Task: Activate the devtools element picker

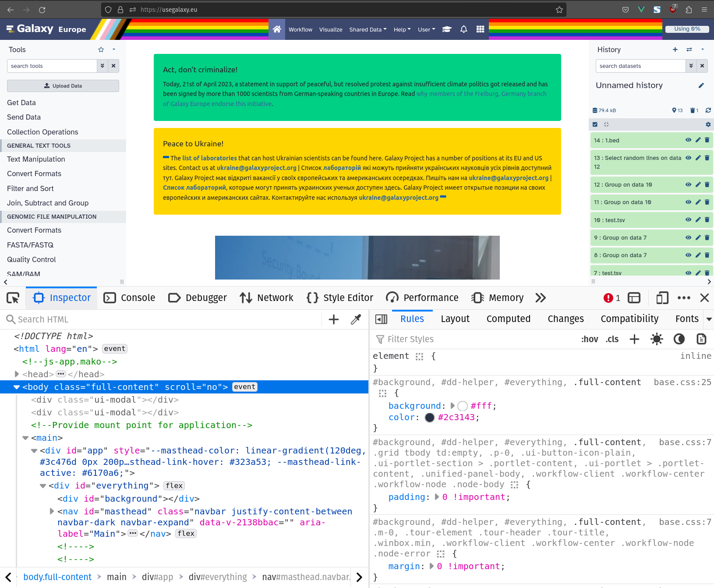Action: [x=13, y=298]
